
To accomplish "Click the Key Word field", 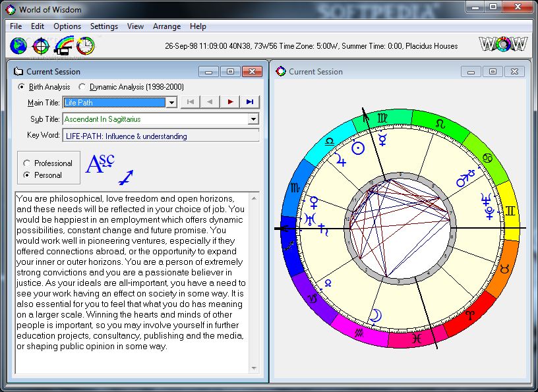I will (x=161, y=136).
